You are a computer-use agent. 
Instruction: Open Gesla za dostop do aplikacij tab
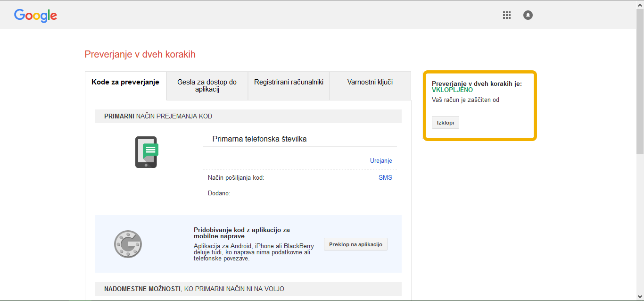207,85
